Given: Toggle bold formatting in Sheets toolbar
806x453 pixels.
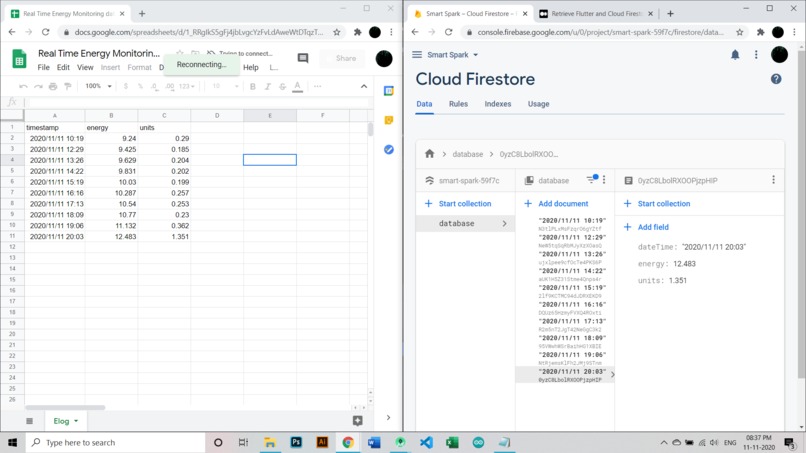Looking at the screenshot, I should (252, 86).
